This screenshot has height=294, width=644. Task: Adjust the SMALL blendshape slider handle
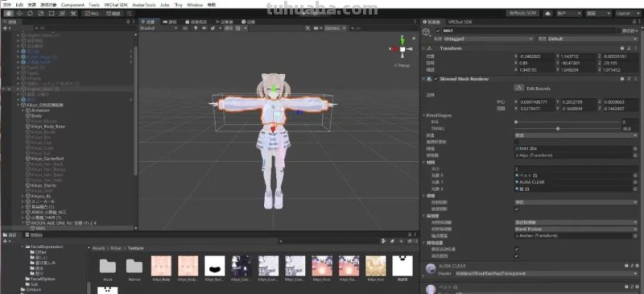click(x=558, y=129)
